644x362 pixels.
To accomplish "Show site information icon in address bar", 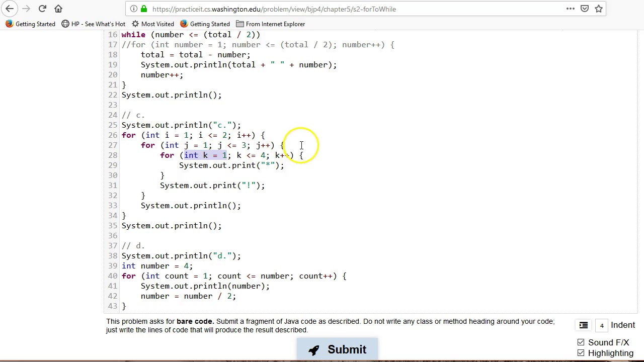I will pyautogui.click(x=133, y=9).
